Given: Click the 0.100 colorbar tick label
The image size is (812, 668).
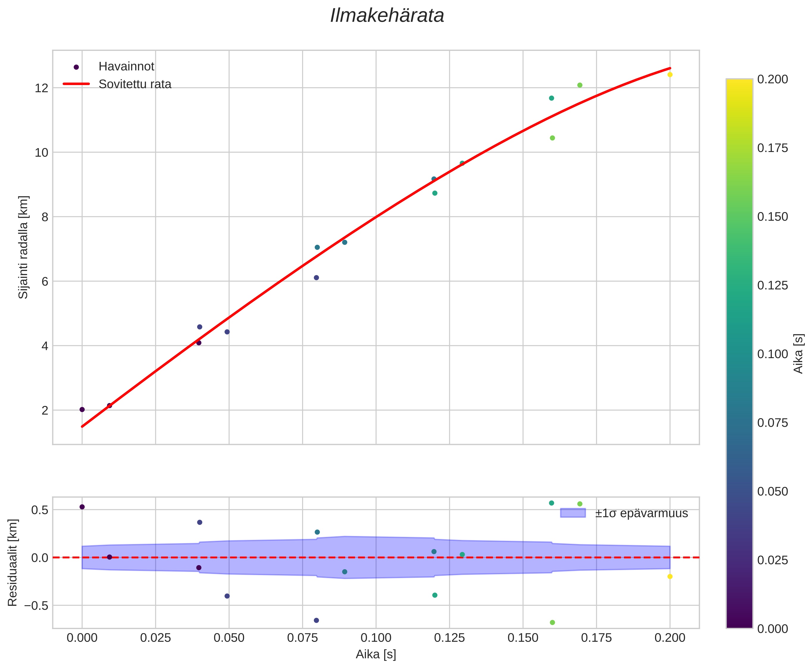Looking at the screenshot, I should coord(772,354).
